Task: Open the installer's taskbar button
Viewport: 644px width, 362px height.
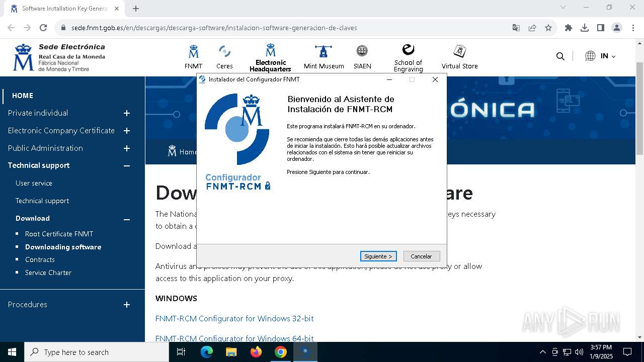Action: (305, 352)
